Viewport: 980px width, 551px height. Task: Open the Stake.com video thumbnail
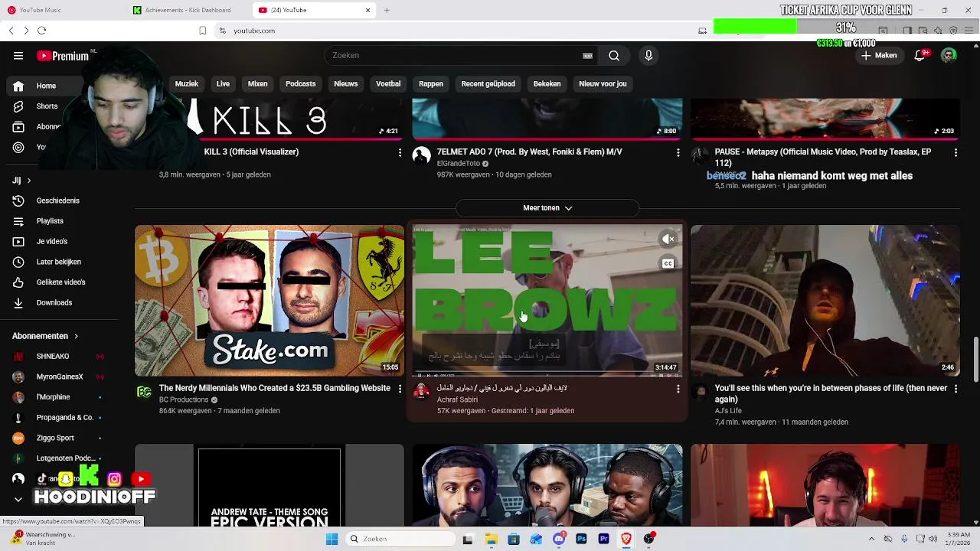coord(269,301)
